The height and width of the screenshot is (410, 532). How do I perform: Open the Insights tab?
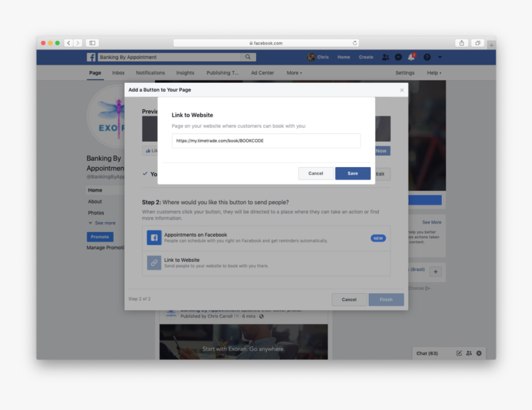185,72
